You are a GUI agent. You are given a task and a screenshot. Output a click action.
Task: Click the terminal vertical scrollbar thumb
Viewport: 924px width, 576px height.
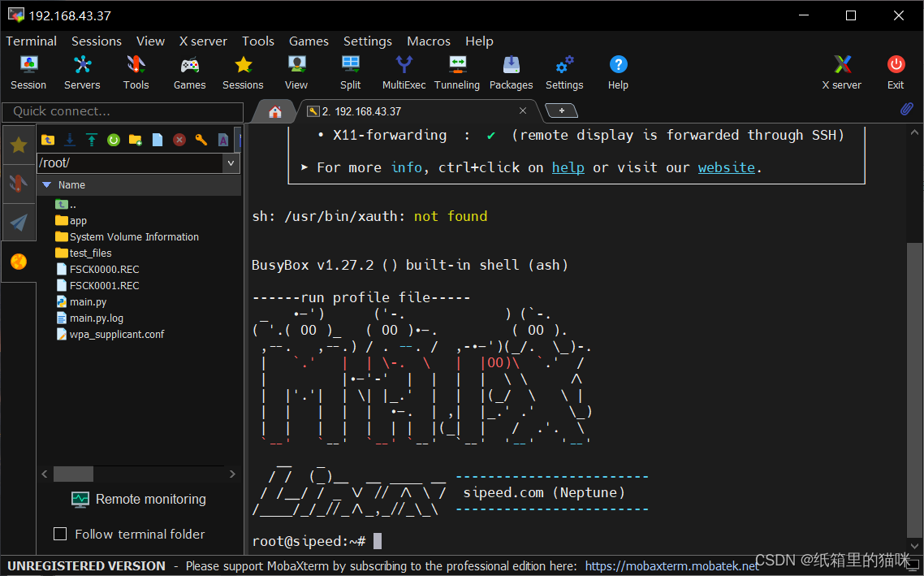click(x=914, y=389)
